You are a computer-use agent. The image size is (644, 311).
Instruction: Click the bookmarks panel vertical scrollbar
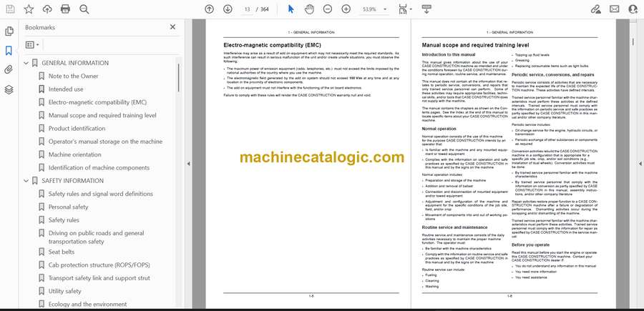click(x=178, y=78)
